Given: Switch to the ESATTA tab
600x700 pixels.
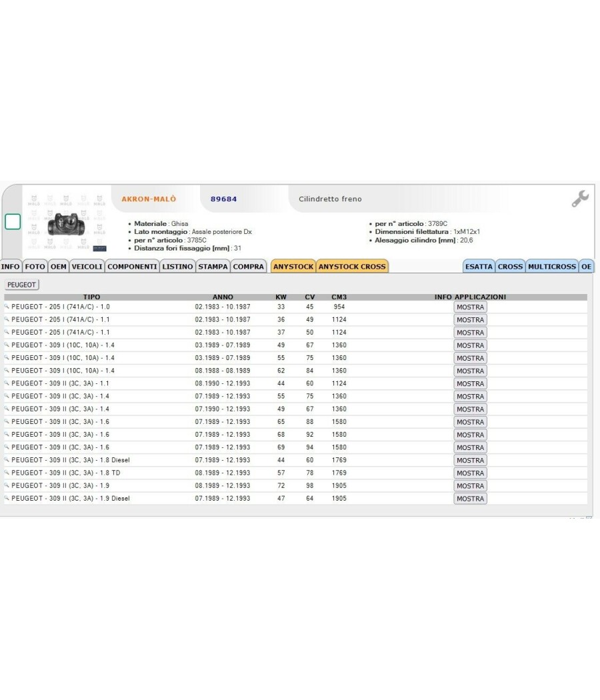Looking at the screenshot, I should 479,267.
